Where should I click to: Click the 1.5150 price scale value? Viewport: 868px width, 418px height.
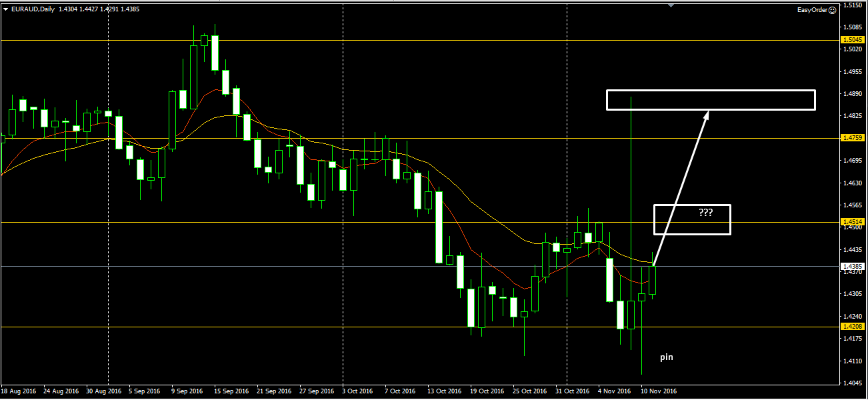[853, 5]
